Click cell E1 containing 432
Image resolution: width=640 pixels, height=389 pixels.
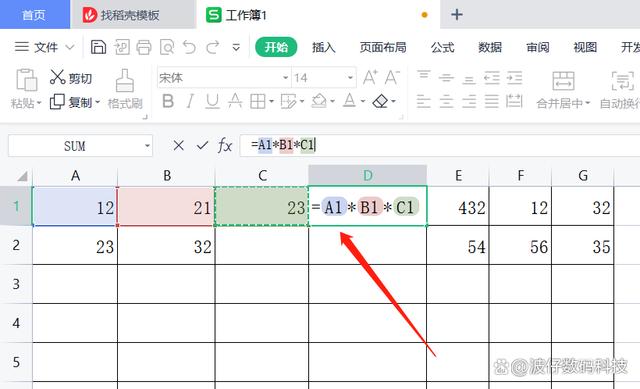point(458,206)
